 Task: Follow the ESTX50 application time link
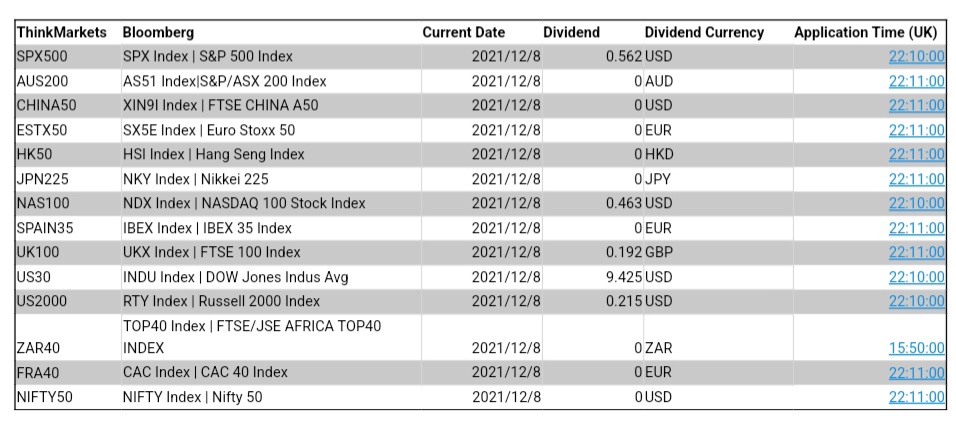coord(916,130)
